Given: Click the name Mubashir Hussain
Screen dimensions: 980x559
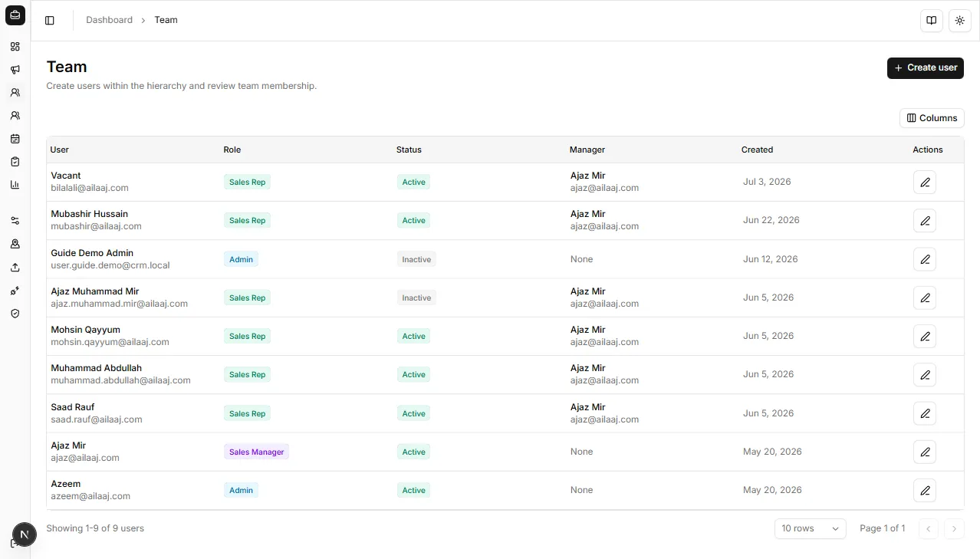Looking at the screenshot, I should coord(89,214).
